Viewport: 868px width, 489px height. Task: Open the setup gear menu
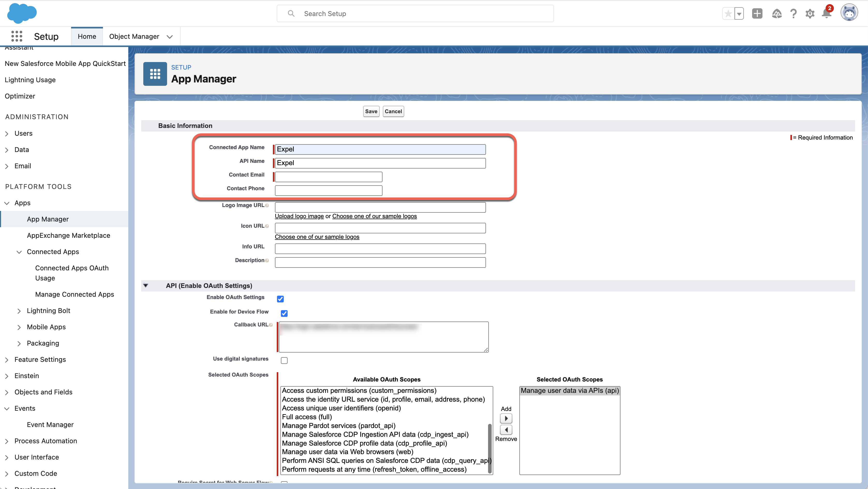810,14
